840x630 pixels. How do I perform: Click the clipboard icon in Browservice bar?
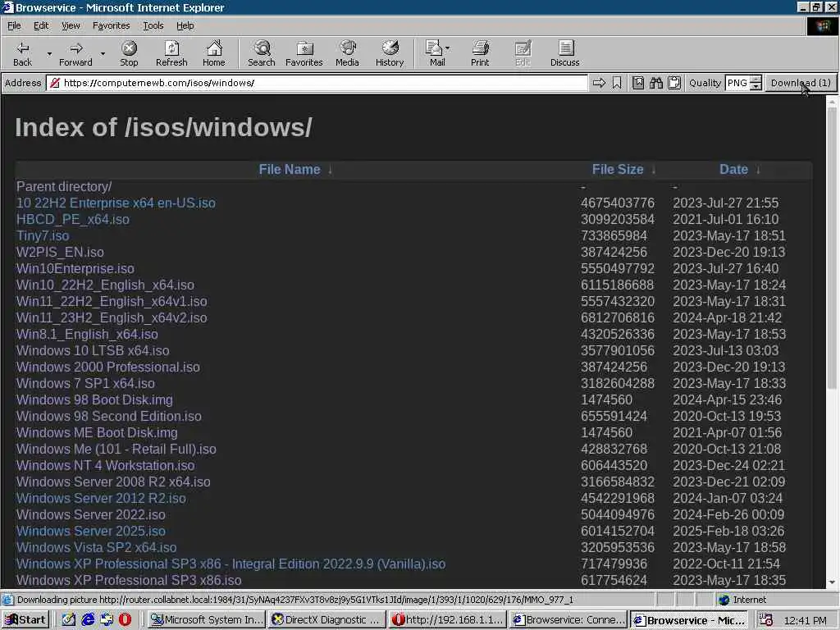coord(674,83)
